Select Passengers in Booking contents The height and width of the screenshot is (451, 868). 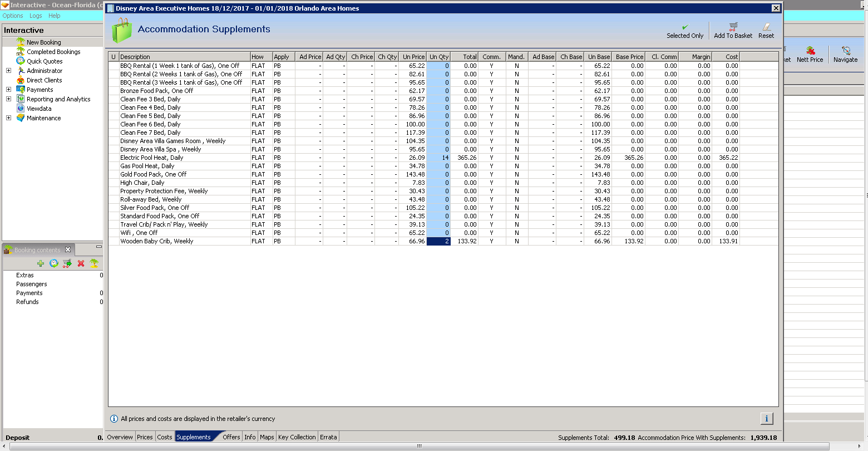click(x=32, y=284)
